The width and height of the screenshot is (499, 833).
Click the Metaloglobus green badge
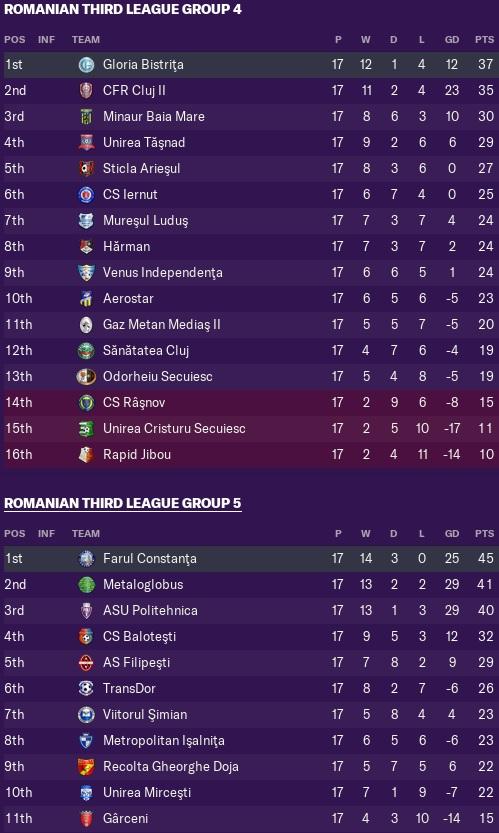tap(86, 585)
